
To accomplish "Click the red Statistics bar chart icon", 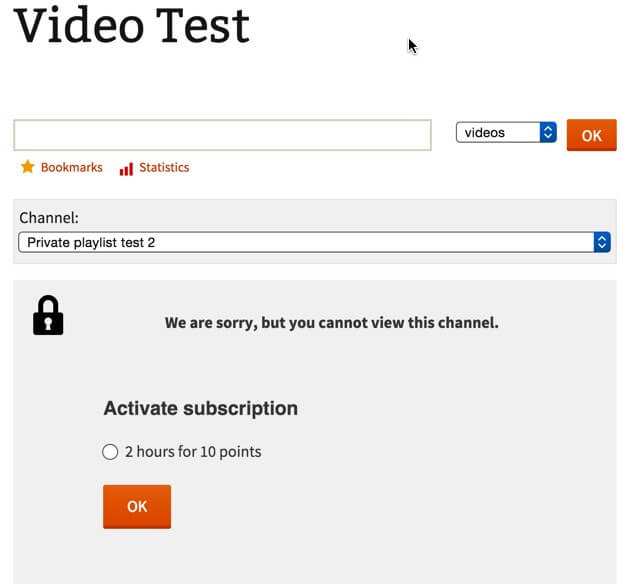I will [126, 168].
